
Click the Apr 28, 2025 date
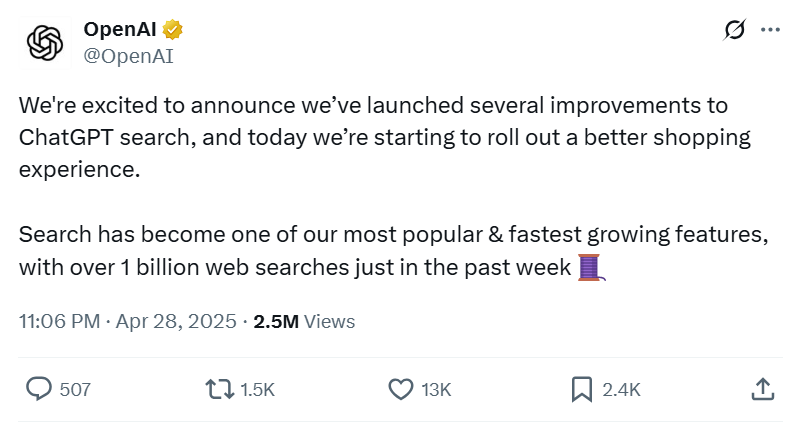tap(176, 322)
